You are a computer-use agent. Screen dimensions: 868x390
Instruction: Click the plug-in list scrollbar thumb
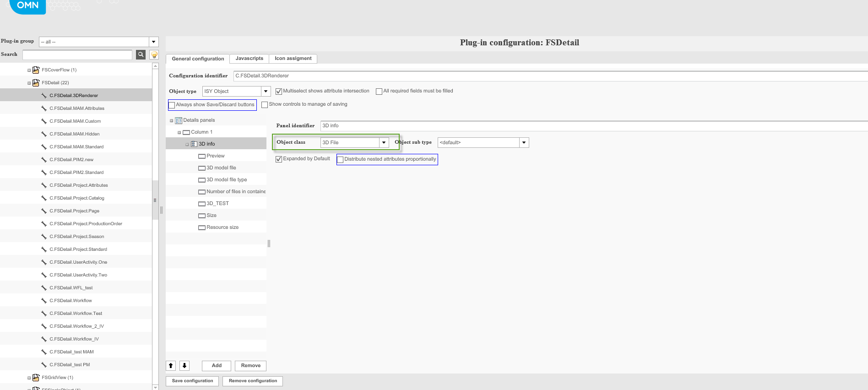pyautogui.click(x=155, y=200)
